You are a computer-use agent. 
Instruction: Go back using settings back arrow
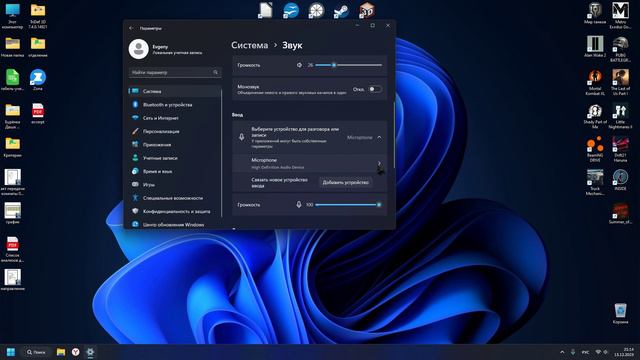tap(131, 28)
